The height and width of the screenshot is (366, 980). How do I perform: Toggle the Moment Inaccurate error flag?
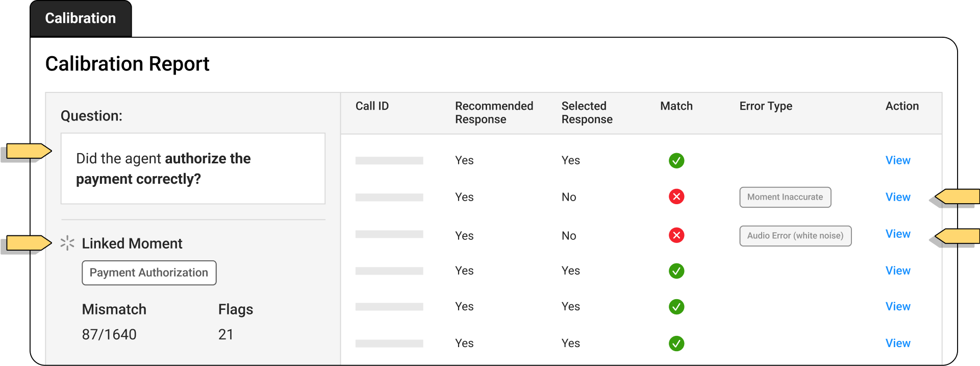point(785,197)
